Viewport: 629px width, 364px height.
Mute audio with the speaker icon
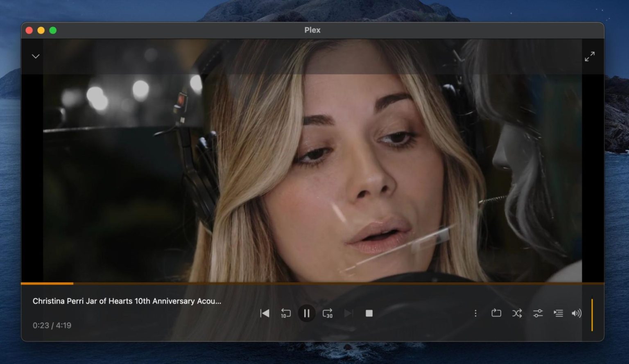pos(576,313)
